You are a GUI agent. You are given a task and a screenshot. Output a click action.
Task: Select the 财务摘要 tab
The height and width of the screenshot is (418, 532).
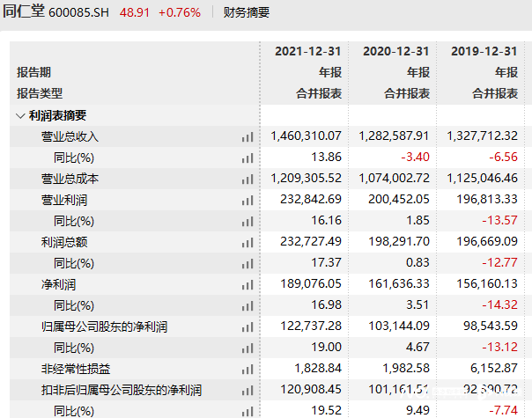click(247, 12)
